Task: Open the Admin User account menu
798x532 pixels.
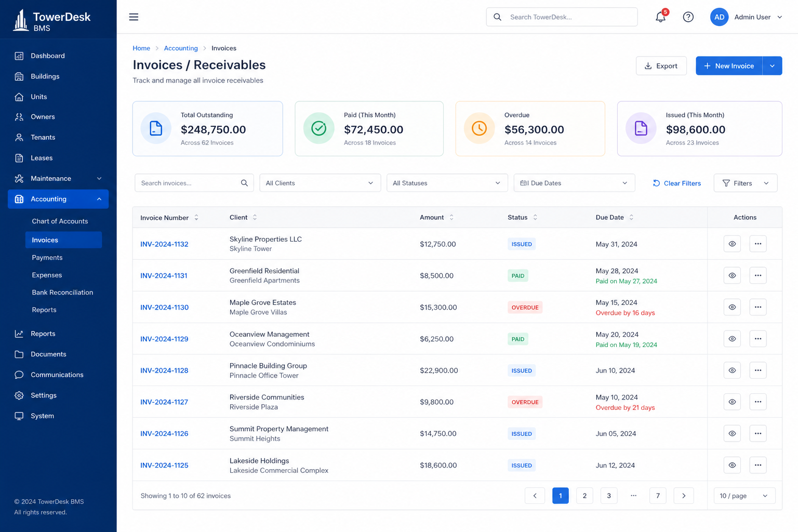Action: (x=758, y=17)
